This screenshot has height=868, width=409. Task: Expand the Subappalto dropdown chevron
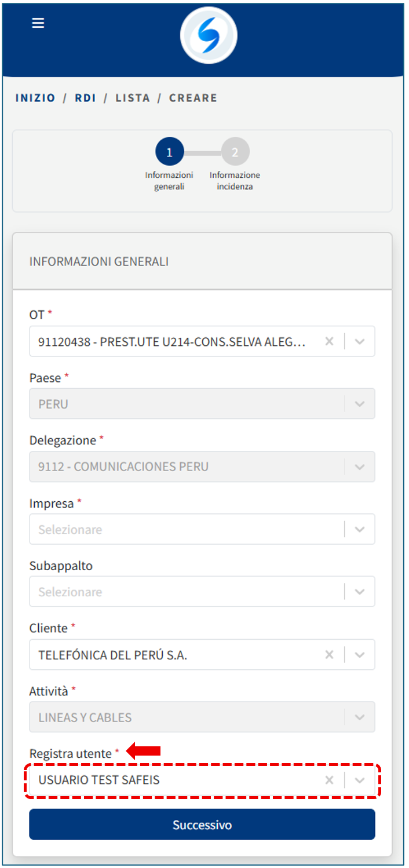pos(360,592)
